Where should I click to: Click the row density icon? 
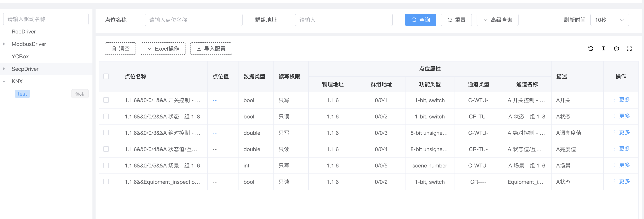pos(603,49)
